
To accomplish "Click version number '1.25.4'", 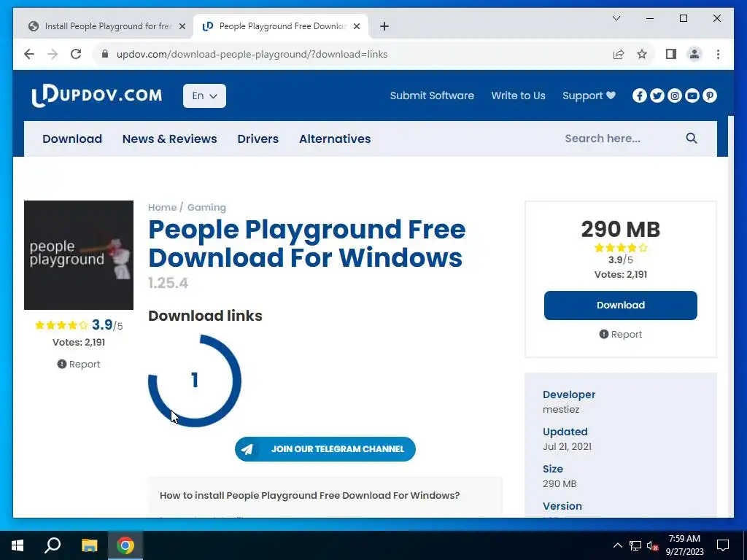I will click(169, 284).
